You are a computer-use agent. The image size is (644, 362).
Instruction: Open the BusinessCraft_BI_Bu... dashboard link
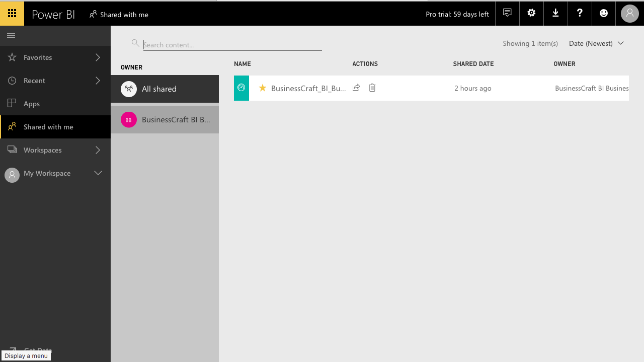point(308,88)
